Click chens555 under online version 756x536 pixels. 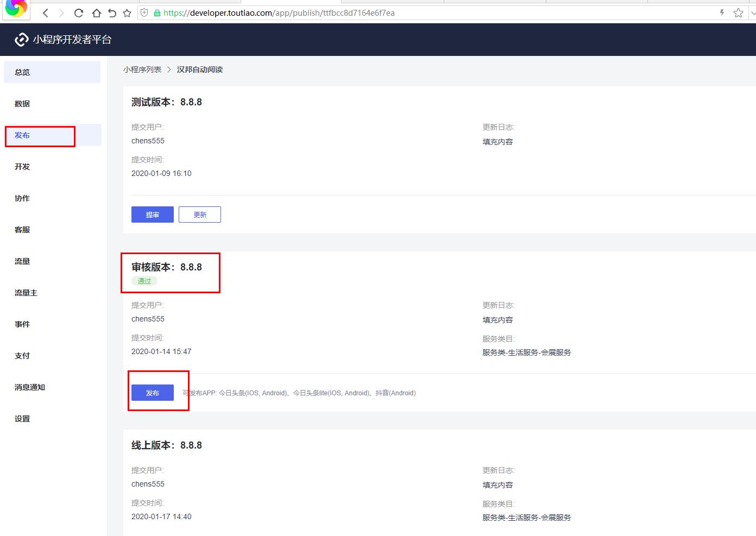click(x=148, y=484)
